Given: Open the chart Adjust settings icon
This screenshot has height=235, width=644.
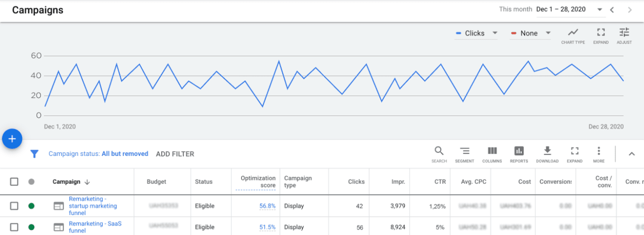Looking at the screenshot, I should tap(624, 35).
